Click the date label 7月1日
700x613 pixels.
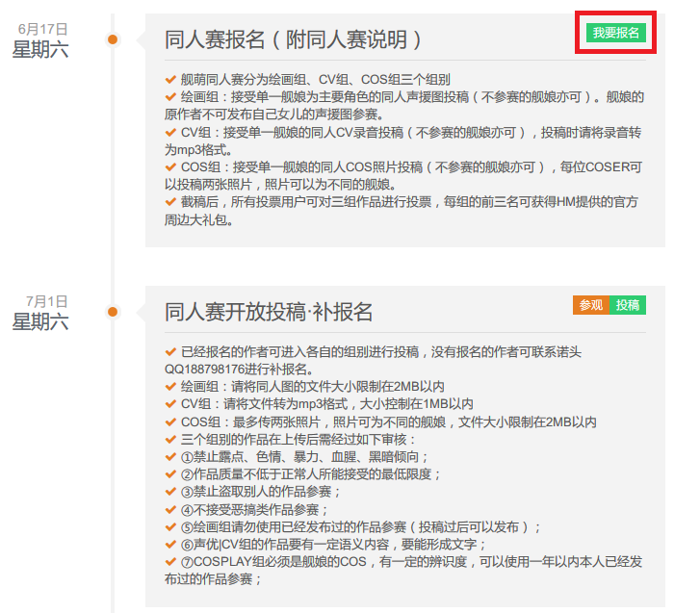pos(47,301)
